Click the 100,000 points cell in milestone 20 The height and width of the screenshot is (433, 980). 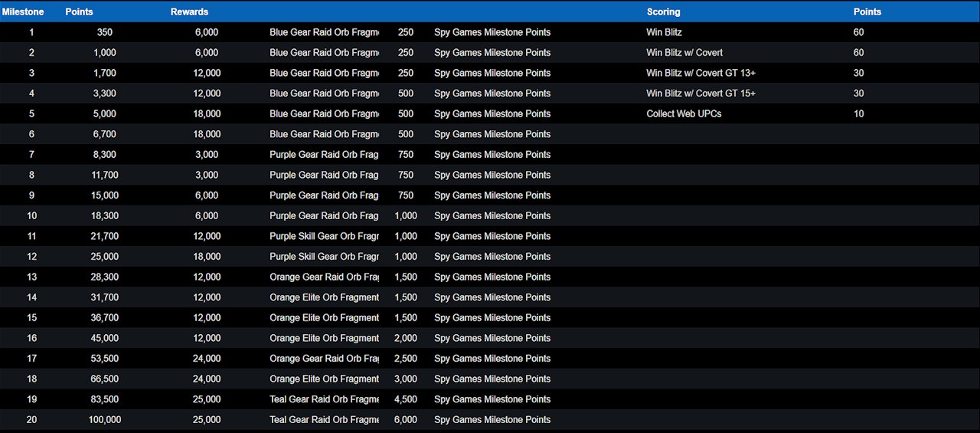(105, 419)
